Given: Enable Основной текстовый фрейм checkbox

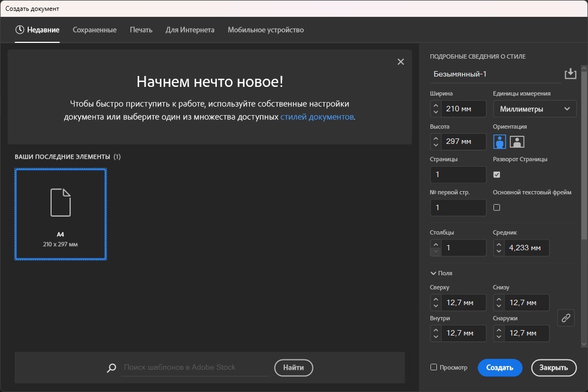Looking at the screenshot, I should coord(496,207).
